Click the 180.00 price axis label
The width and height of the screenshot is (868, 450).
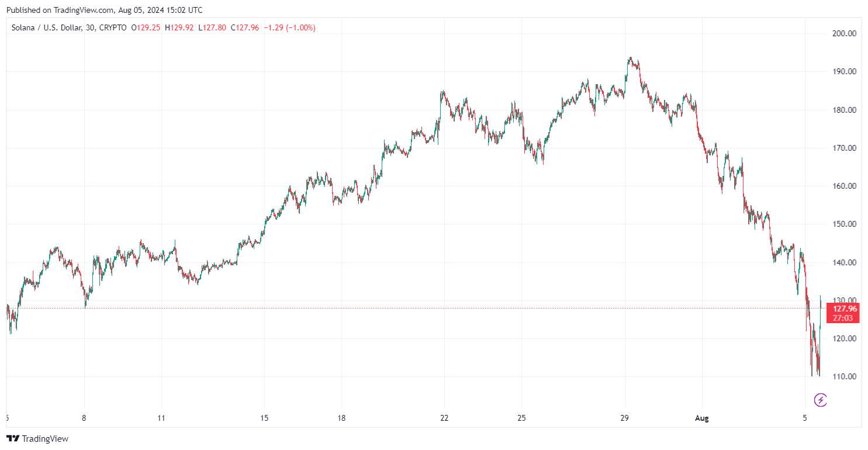pos(845,110)
